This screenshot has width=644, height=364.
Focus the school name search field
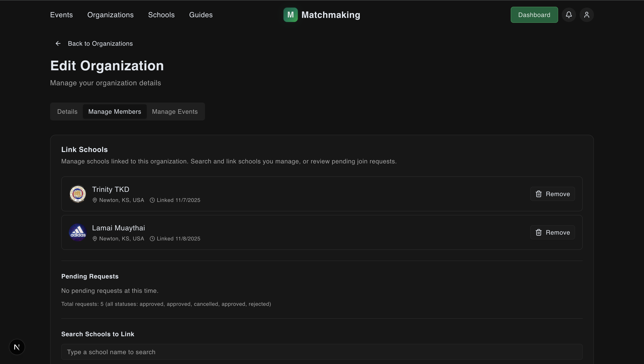pos(322,352)
